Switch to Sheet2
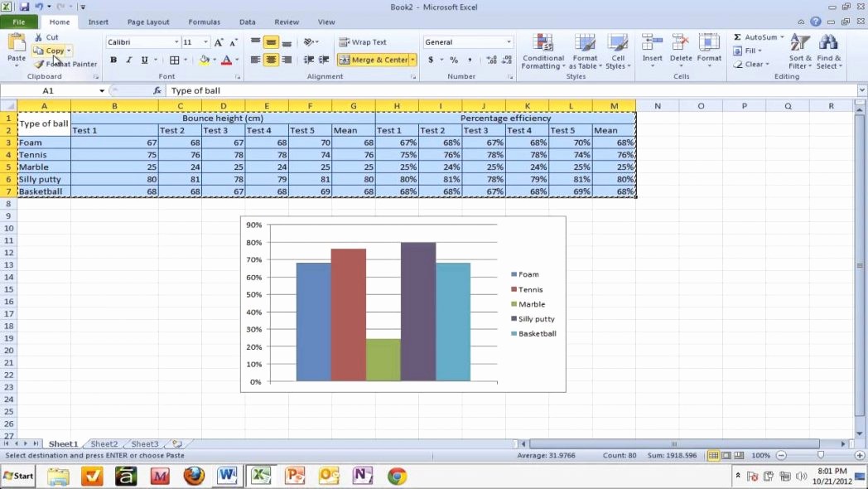The height and width of the screenshot is (489, 868). click(104, 443)
